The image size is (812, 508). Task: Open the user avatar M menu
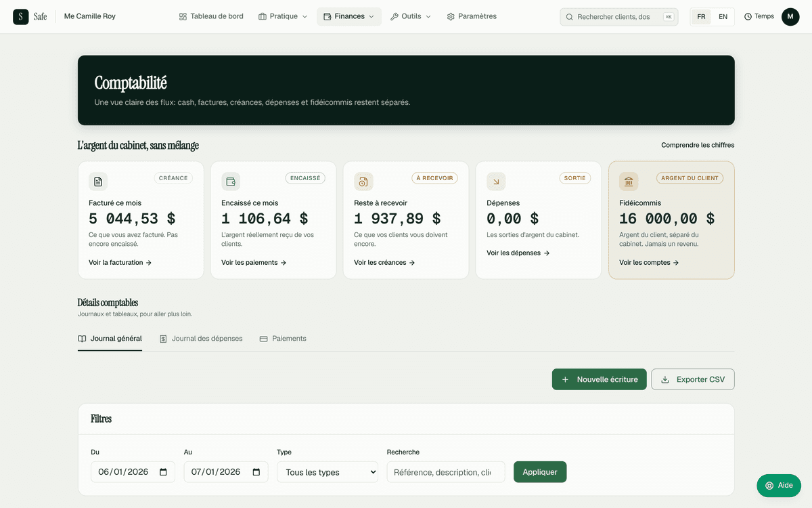[790, 17]
